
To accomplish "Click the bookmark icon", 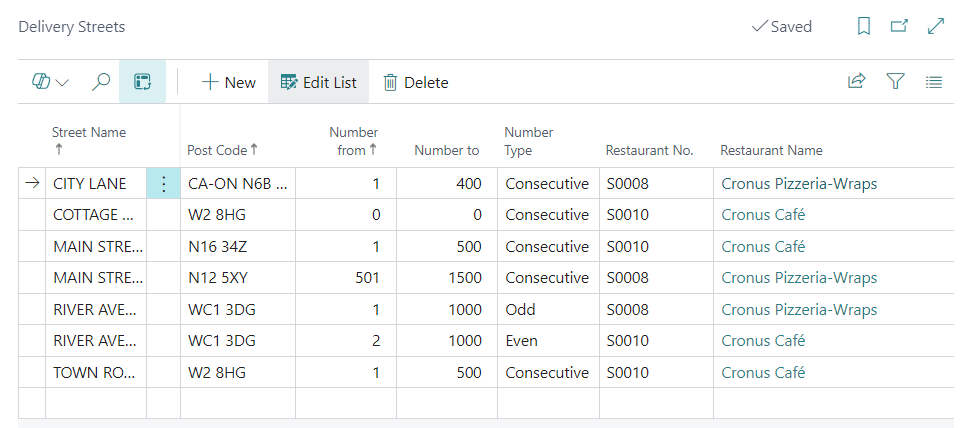I will 864,27.
